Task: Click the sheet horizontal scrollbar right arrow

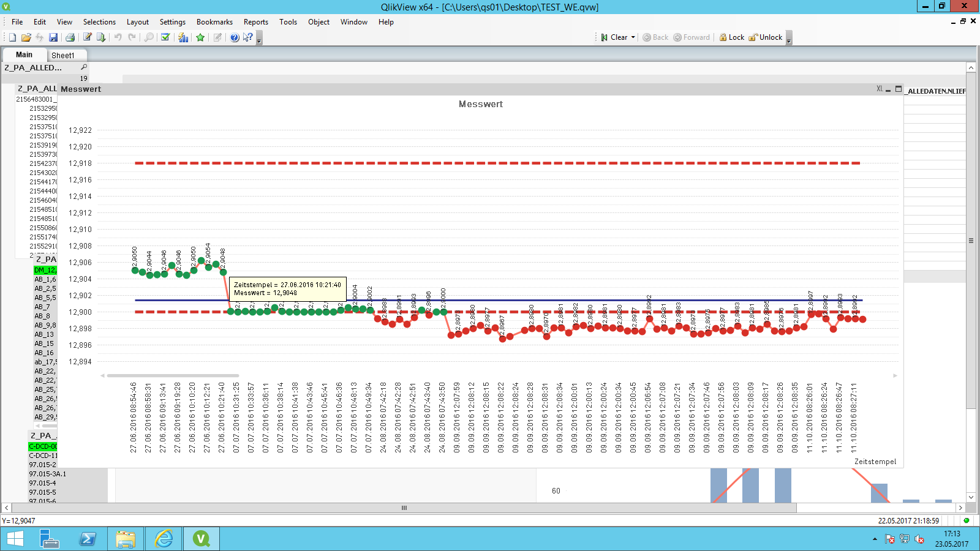Action: coord(960,508)
